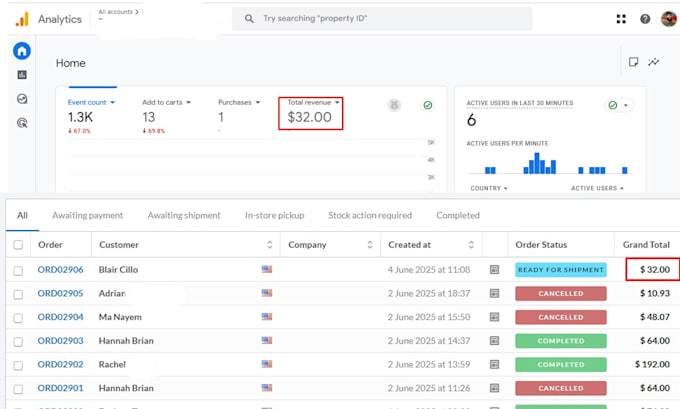
Task: Open notes icon for order ORD02902
Action: pos(494,364)
